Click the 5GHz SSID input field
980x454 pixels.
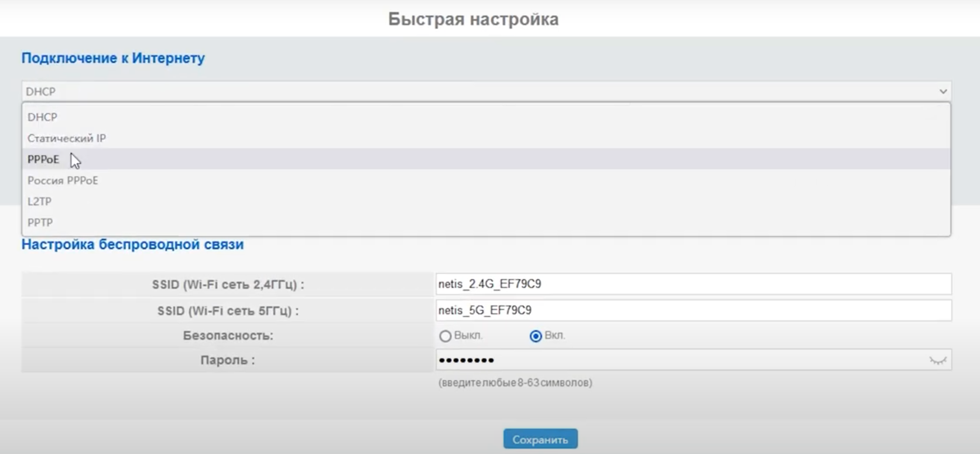(x=694, y=310)
